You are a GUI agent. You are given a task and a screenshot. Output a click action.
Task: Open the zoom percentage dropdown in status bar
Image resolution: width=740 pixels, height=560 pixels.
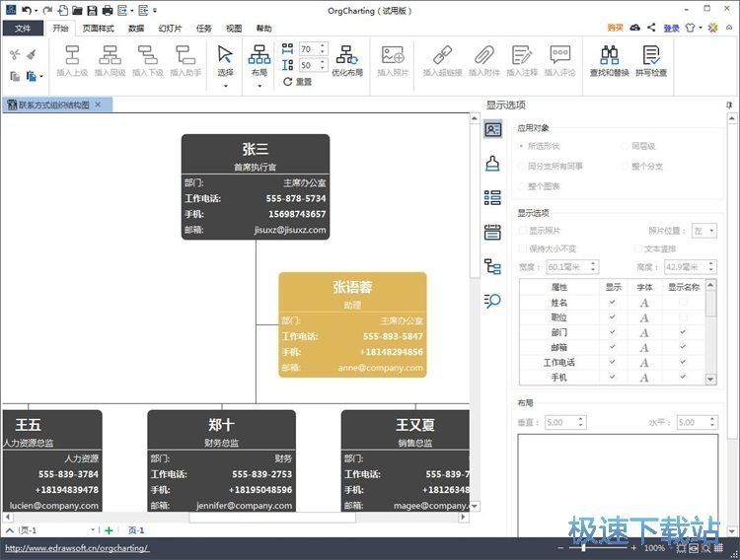click(x=671, y=548)
